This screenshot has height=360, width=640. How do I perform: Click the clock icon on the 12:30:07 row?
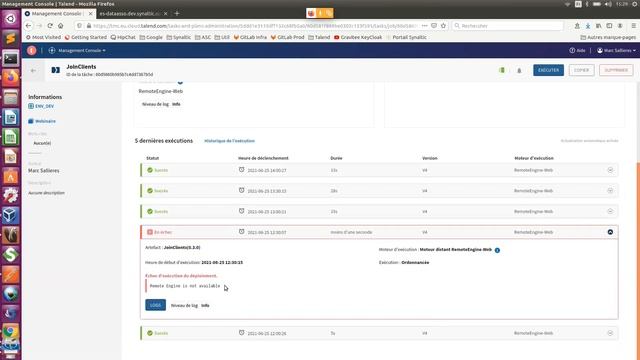pyautogui.click(x=242, y=231)
